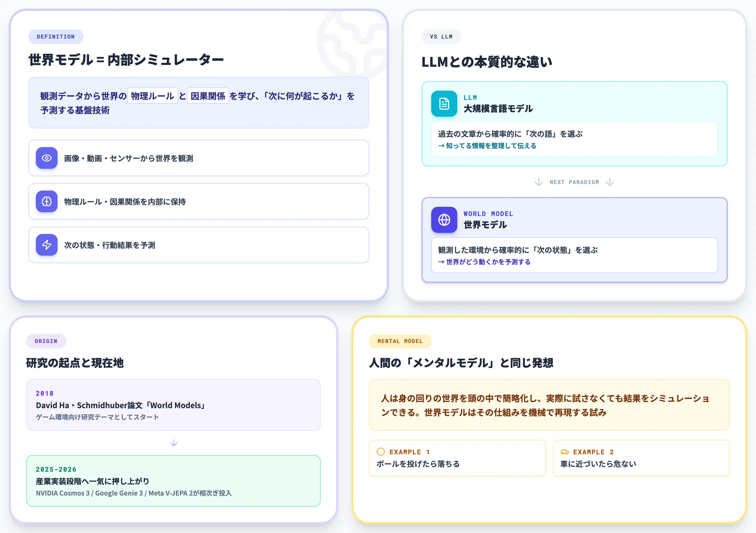This screenshot has width=756, height=533.
Task: Click the text ゲーム環境向け研究テーマとしてスタート
Action: [97, 417]
